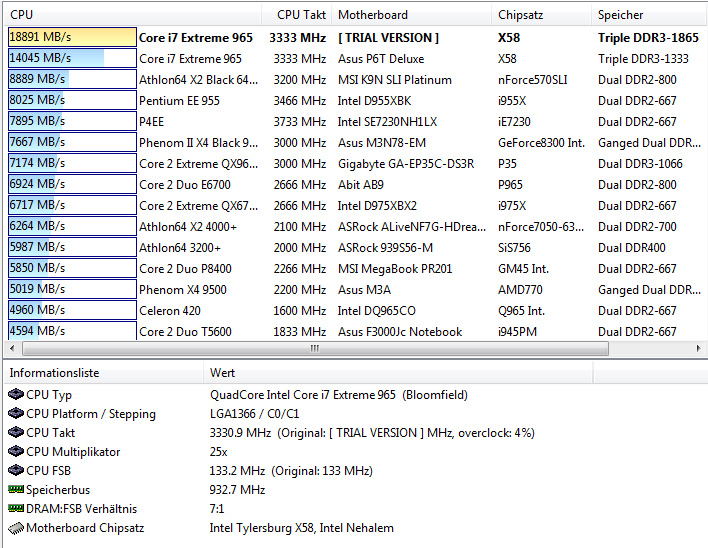
Task: Click Core 2 Extreme QX67... entry
Action: click(x=199, y=206)
